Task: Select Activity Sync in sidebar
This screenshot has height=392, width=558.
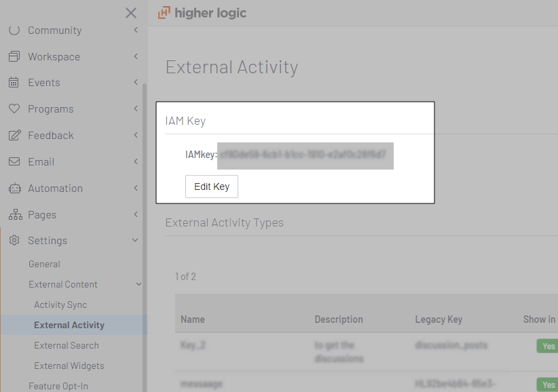Action: tap(60, 305)
